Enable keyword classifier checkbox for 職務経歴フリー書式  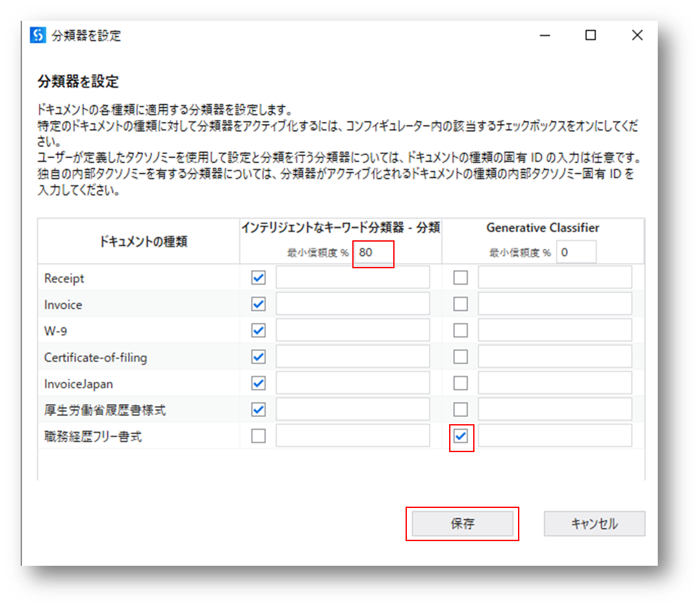click(x=259, y=435)
